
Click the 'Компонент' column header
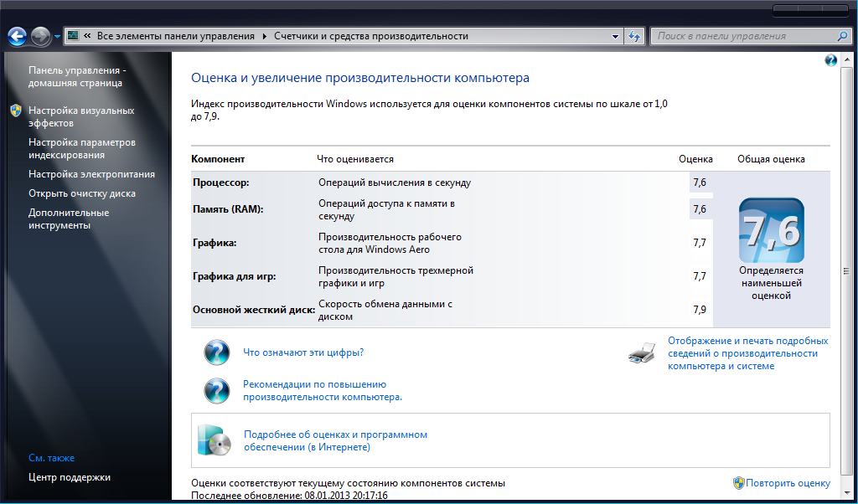click(218, 159)
